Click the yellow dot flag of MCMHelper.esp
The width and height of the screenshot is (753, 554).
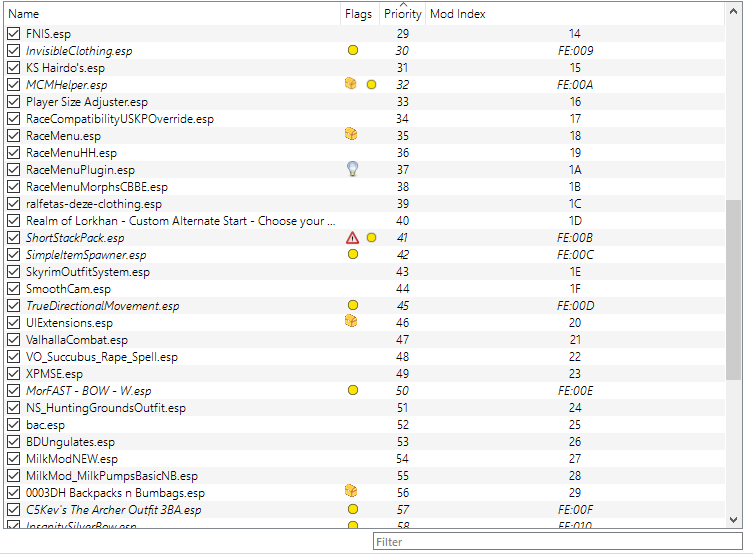371,84
